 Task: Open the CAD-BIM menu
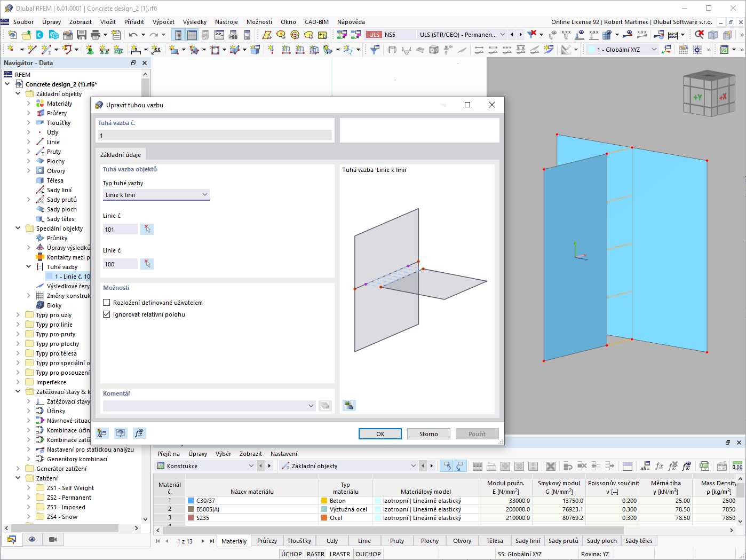[316, 22]
